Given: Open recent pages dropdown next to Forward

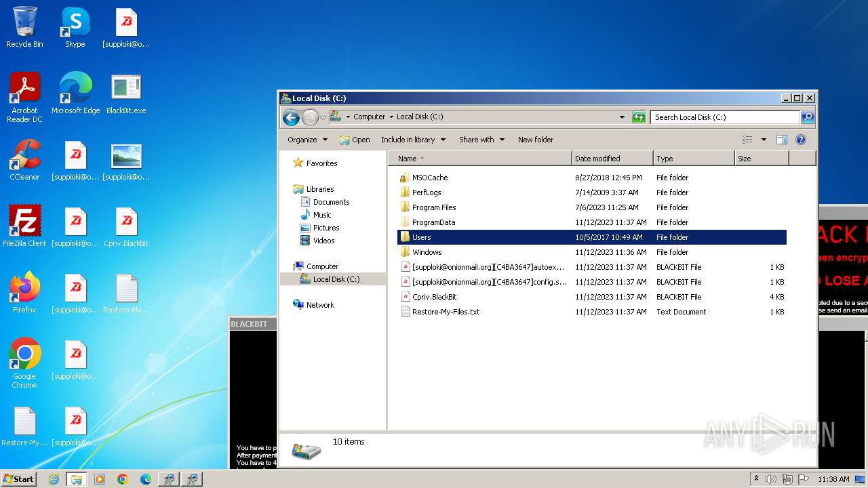Looking at the screenshot, I should [323, 118].
